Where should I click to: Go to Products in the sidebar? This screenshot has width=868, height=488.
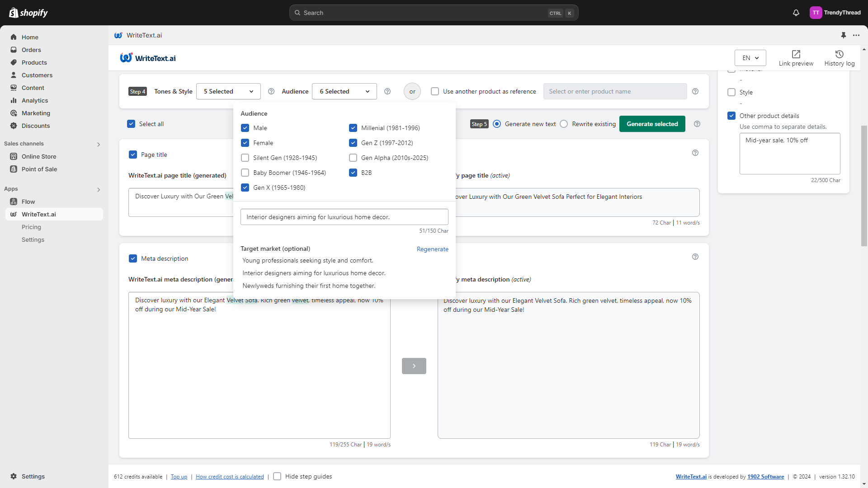click(x=34, y=62)
